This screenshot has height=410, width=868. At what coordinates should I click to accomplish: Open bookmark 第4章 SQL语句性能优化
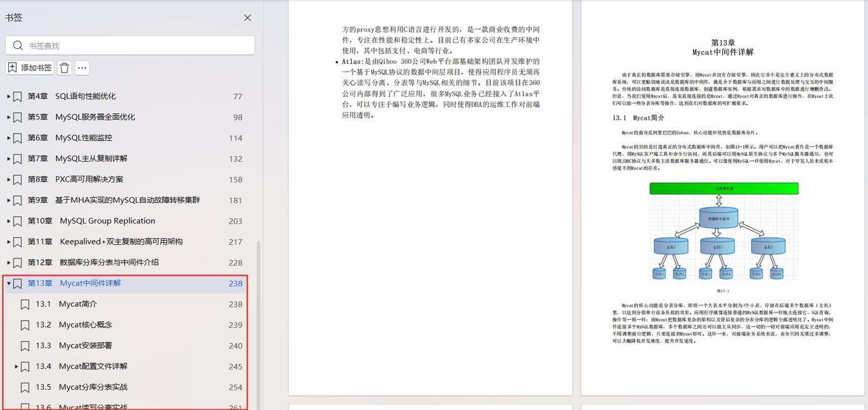pyautogui.click(x=72, y=96)
